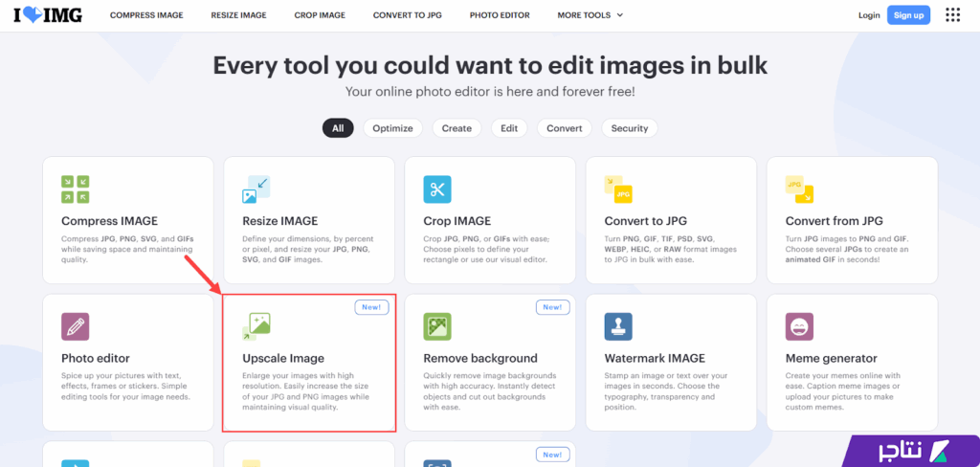The height and width of the screenshot is (467, 980).
Task: Open the apps grid menu icon
Action: pos(952,15)
